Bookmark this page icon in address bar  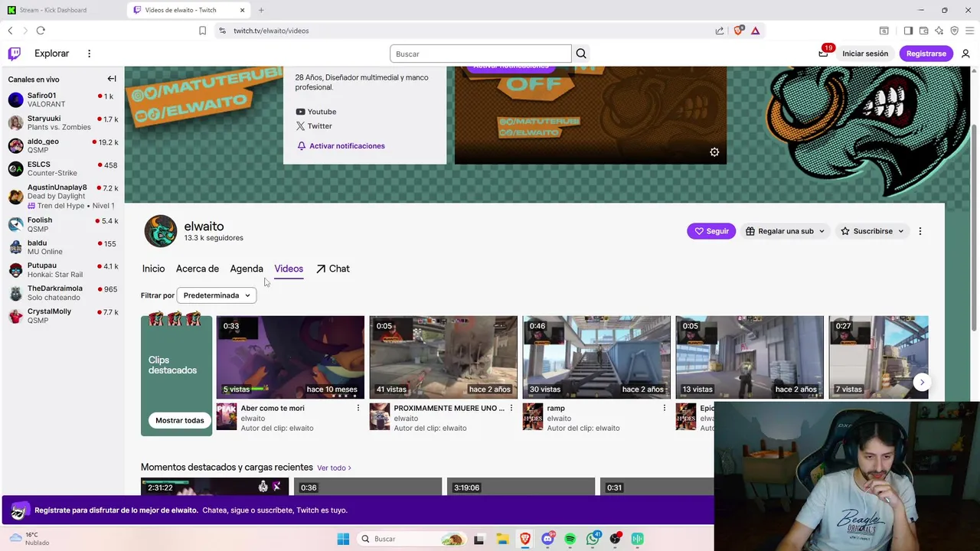point(202,31)
